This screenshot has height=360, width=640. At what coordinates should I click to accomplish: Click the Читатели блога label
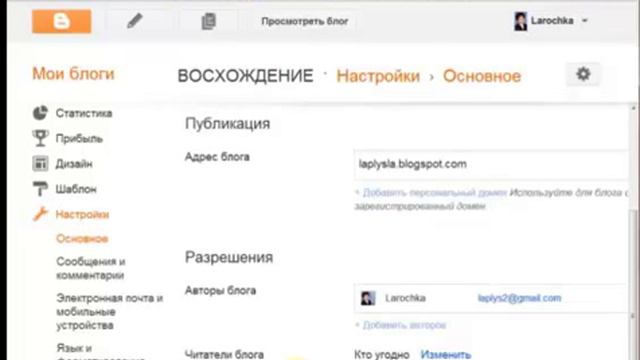[224, 354]
